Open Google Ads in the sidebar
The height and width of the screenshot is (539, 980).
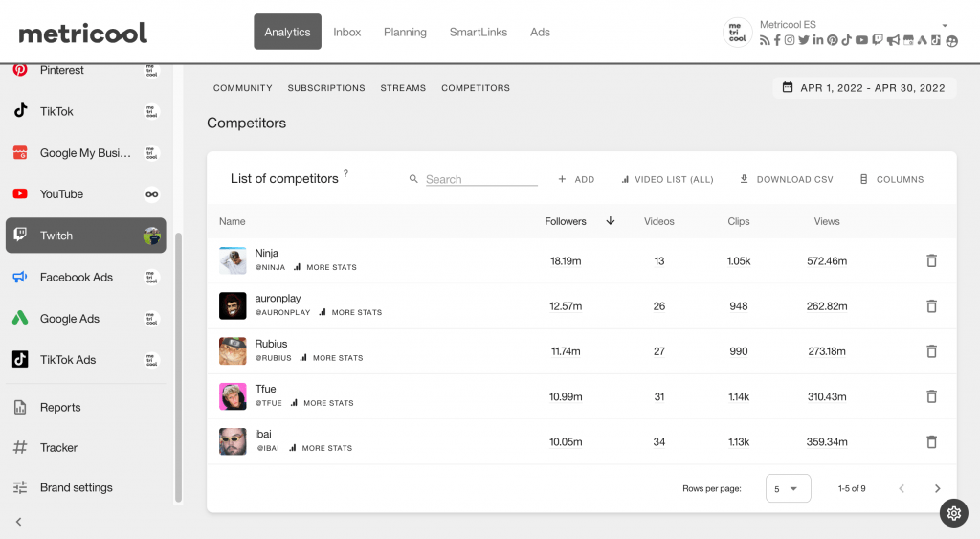tap(85, 318)
